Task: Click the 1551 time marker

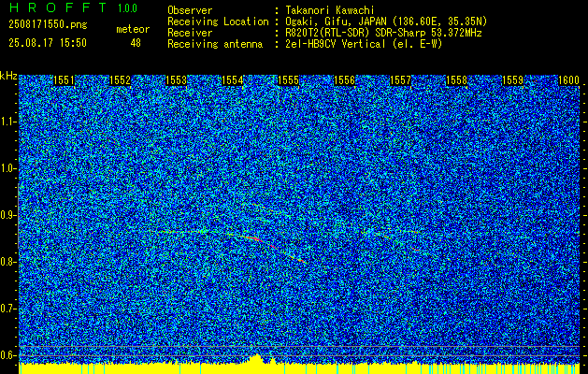Action: [65, 80]
